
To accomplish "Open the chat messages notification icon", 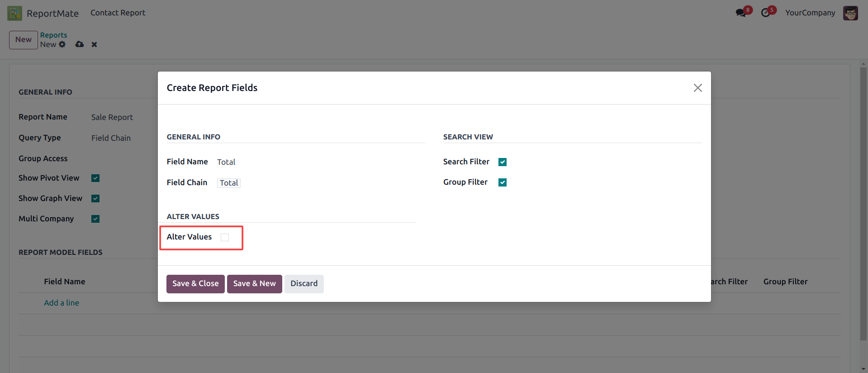I will [x=740, y=13].
